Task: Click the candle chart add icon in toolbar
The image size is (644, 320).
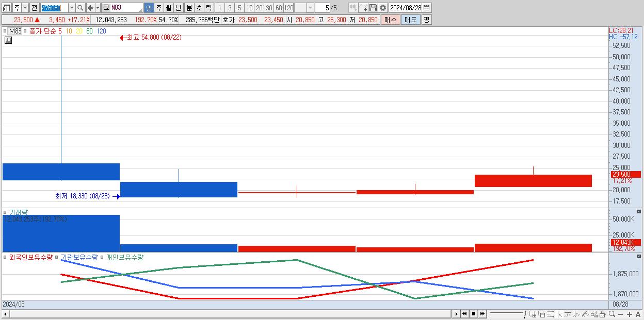Action: (353, 8)
